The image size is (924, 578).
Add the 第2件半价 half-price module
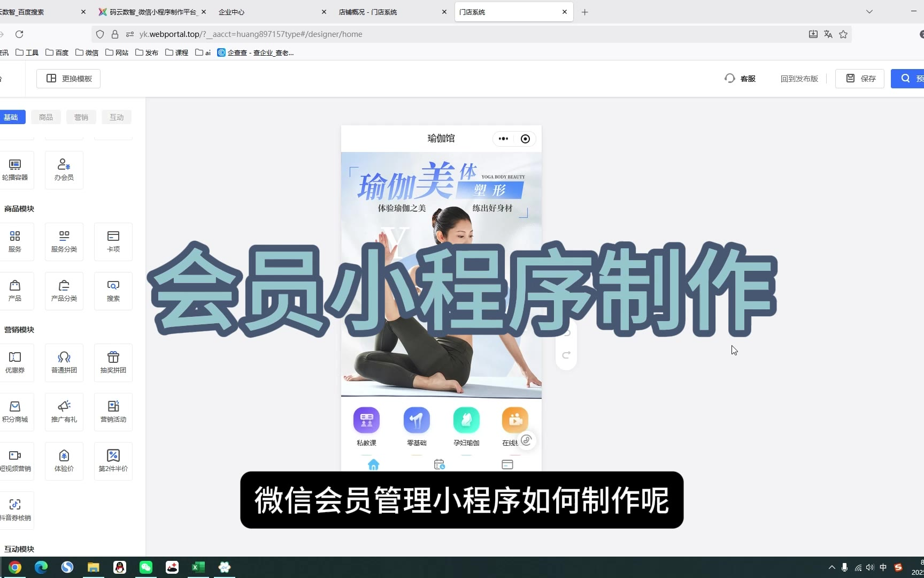(x=113, y=461)
